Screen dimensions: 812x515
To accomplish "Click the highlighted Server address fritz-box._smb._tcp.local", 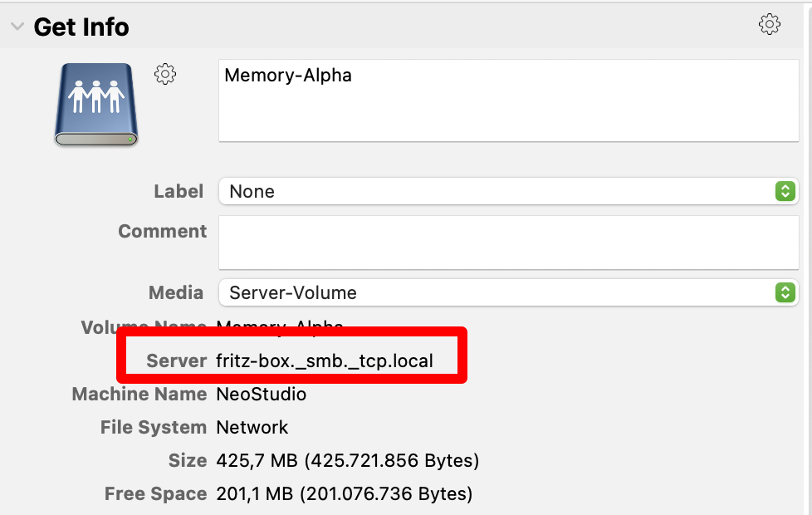I will point(324,360).
